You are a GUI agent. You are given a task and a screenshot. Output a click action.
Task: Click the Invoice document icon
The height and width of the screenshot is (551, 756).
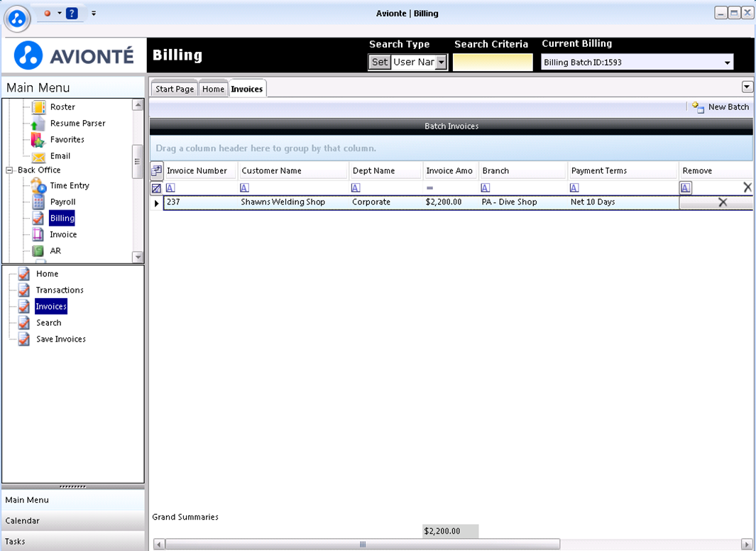[x=38, y=235]
